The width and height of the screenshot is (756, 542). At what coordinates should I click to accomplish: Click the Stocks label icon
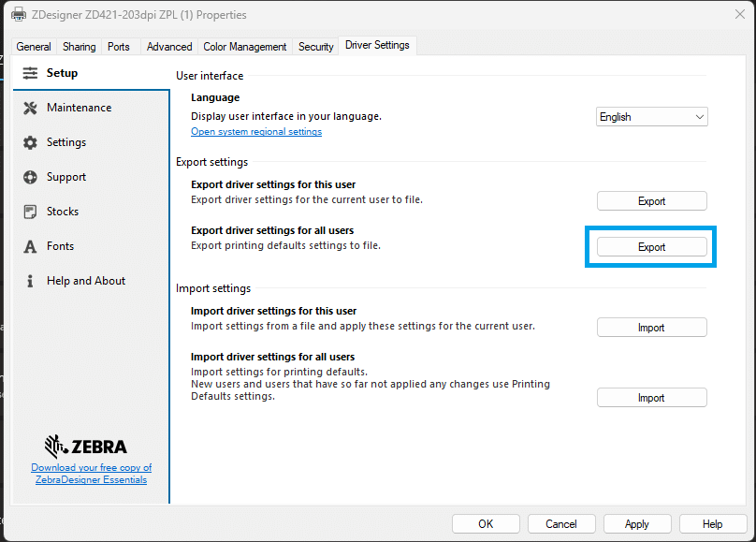click(30, 212)
